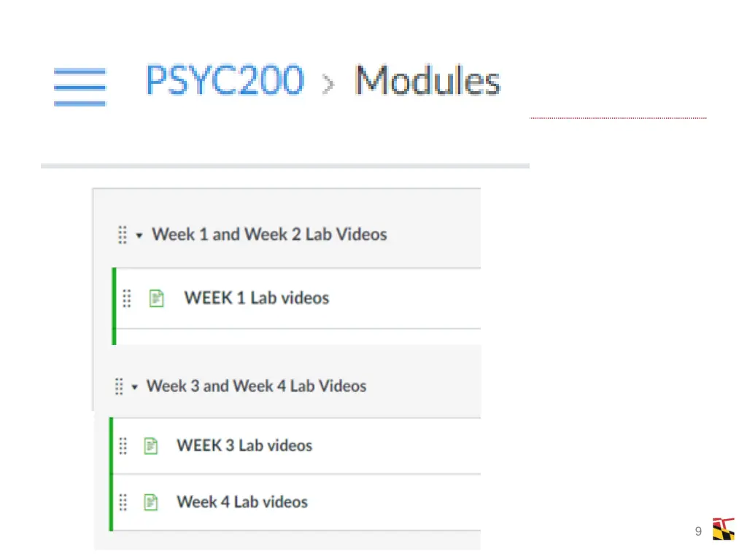
Task: Open Week 4 Lab videos page
Action: (242, 502)
